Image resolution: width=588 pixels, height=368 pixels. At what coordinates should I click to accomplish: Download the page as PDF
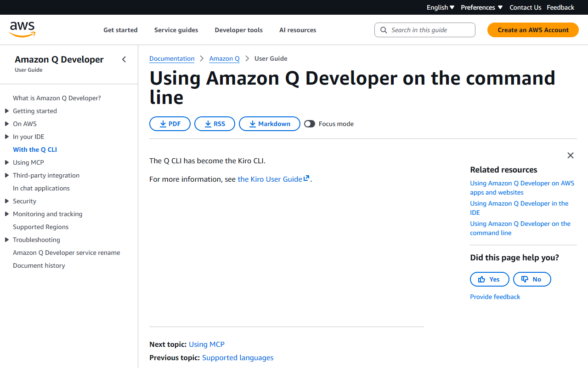click(170, 124)
